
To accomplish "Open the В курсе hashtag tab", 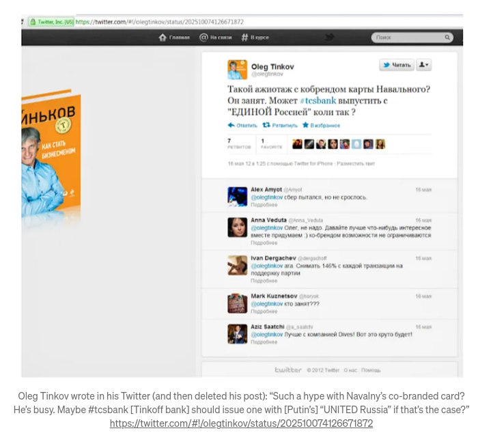I will (255, 38).
